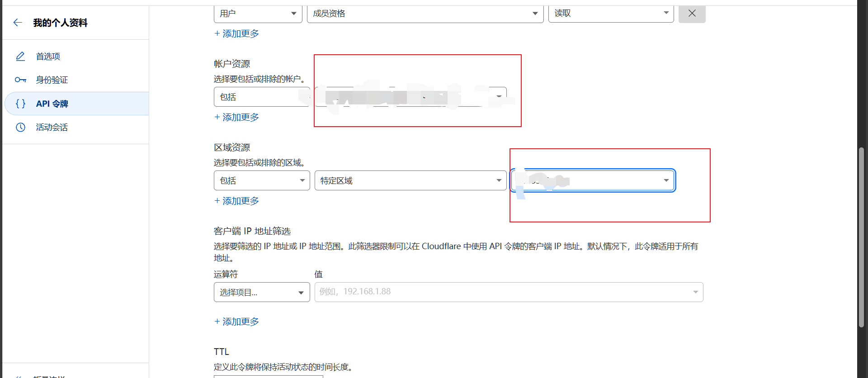Open the 包括 dropdown under 区域资源
The width and height of the screenshot is (868, 378).
tap(261, 180)
